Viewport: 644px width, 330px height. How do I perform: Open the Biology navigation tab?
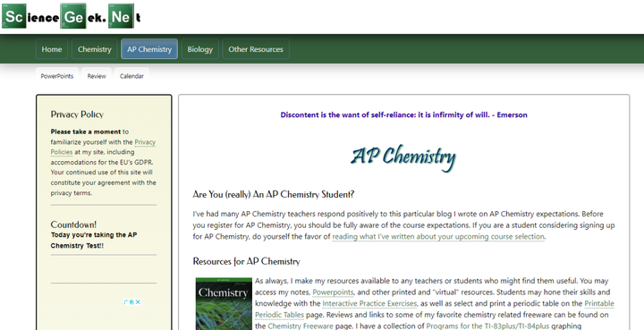pyautogui.click(x=200, y=49)
